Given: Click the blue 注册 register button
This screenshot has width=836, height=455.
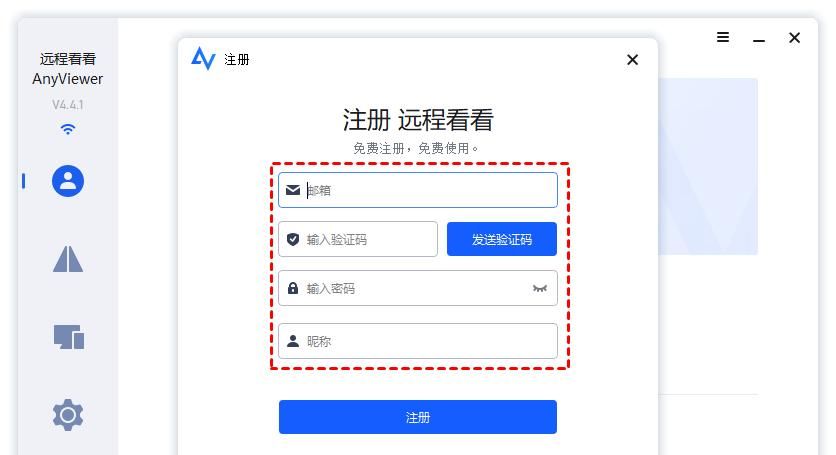Looking at the screenshot, I should pyautogui.click(x=417, y=417).
